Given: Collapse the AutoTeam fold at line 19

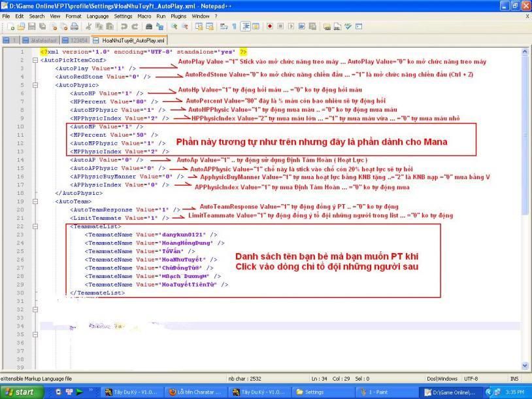Looking at the screenshot, I should coord(35,201).
